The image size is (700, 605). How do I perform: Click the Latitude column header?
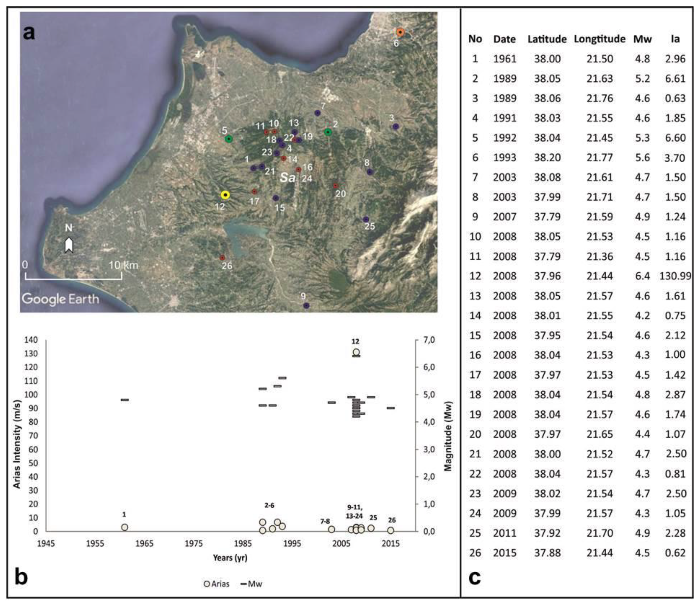click(547, 39)
